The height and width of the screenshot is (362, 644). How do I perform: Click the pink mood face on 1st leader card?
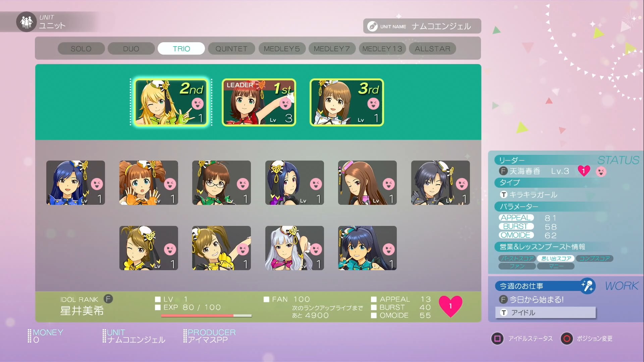(x=285, y=104)
